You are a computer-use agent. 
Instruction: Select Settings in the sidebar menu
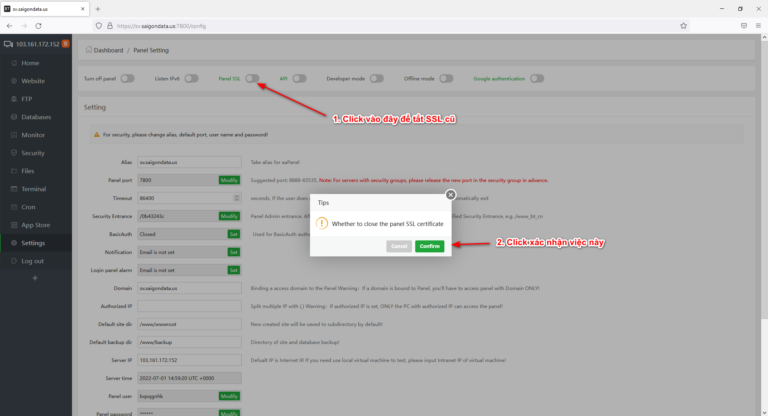coord(32,243)
